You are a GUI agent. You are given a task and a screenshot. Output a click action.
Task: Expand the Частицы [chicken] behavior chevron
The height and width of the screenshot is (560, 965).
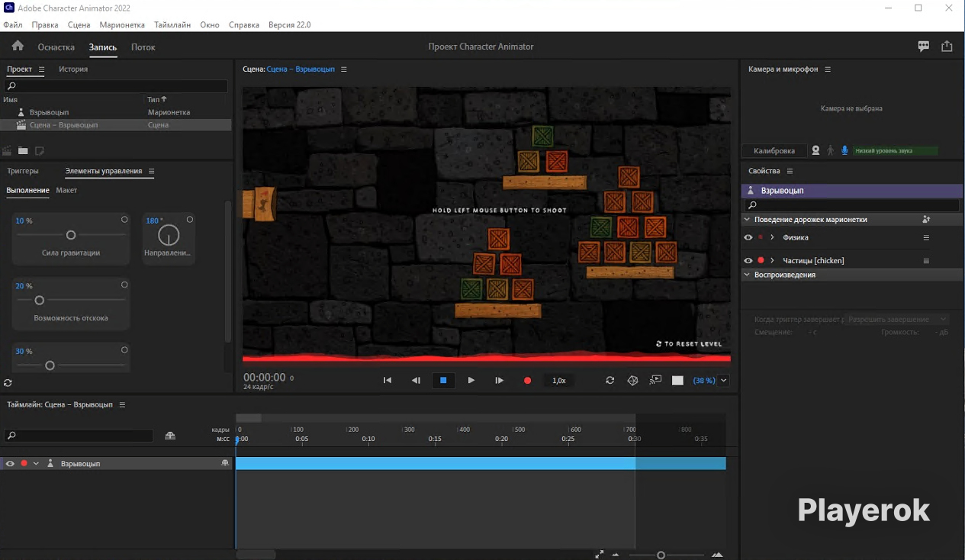coord(772,261)
